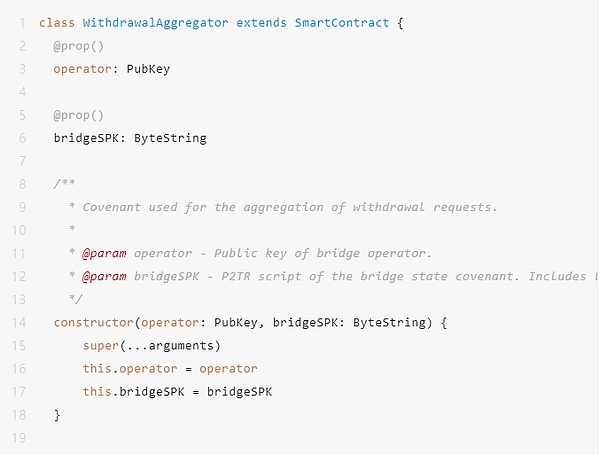Click the 'class' keyword
This screenshot has height=455, width=600.
tap(55, 22)
